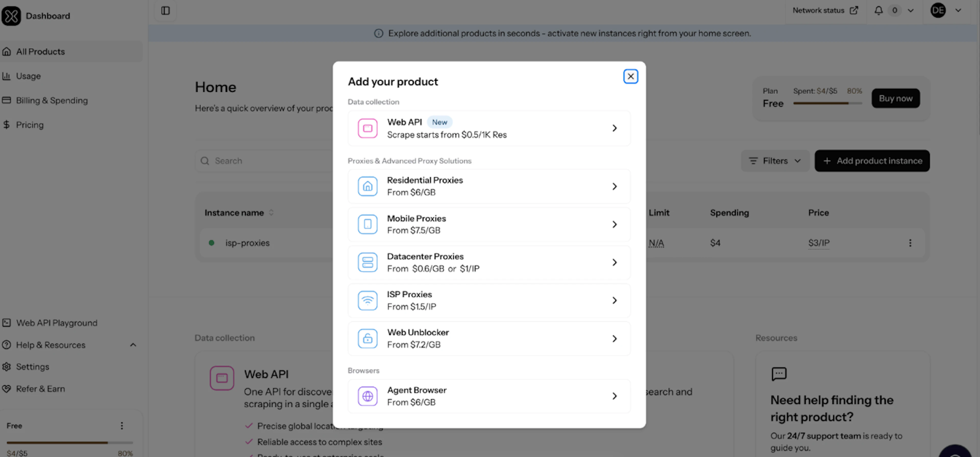Viewport: 980px width, 457px height.
Task: Click the Network status external link icon
Action: pos(854,10)
